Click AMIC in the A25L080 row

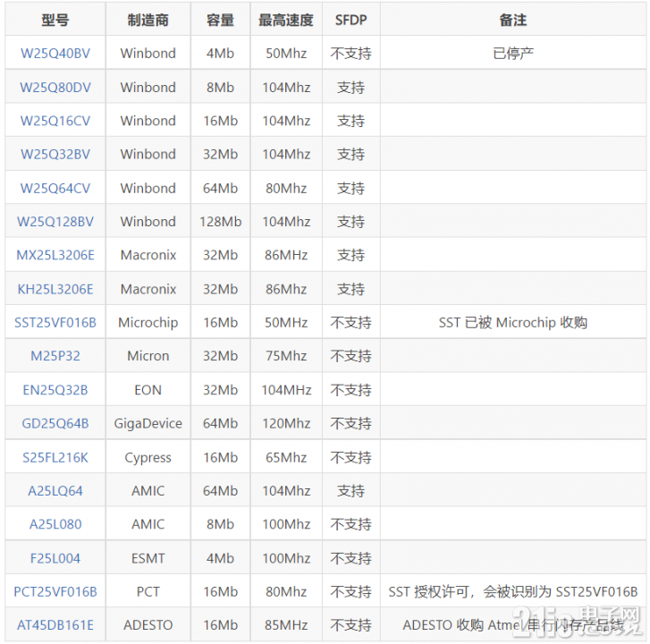pos(148,524)
